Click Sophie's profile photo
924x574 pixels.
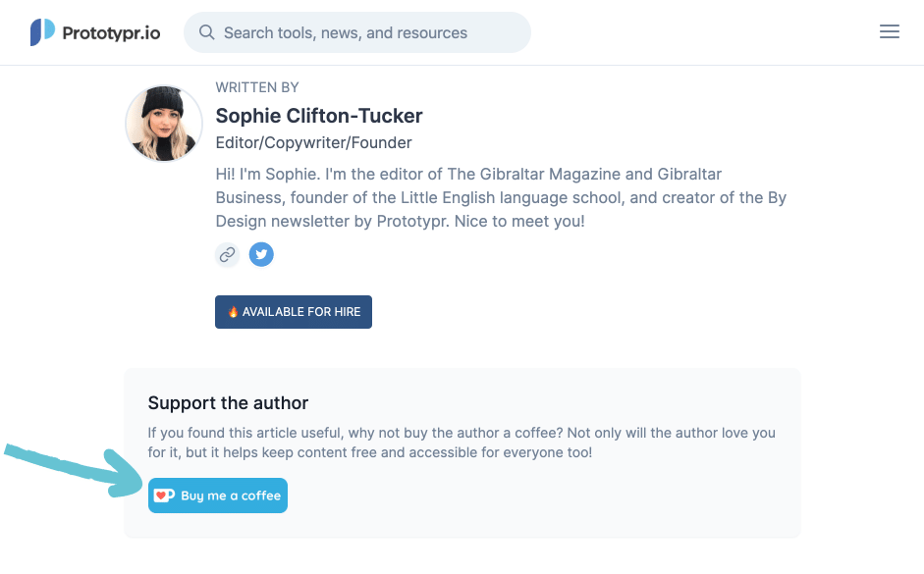point(164,123)
